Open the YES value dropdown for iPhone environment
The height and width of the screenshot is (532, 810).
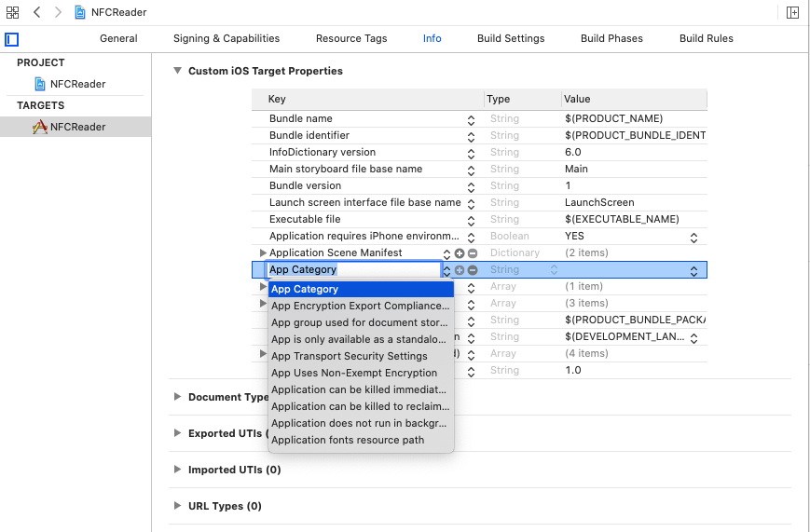click(693, 237)
